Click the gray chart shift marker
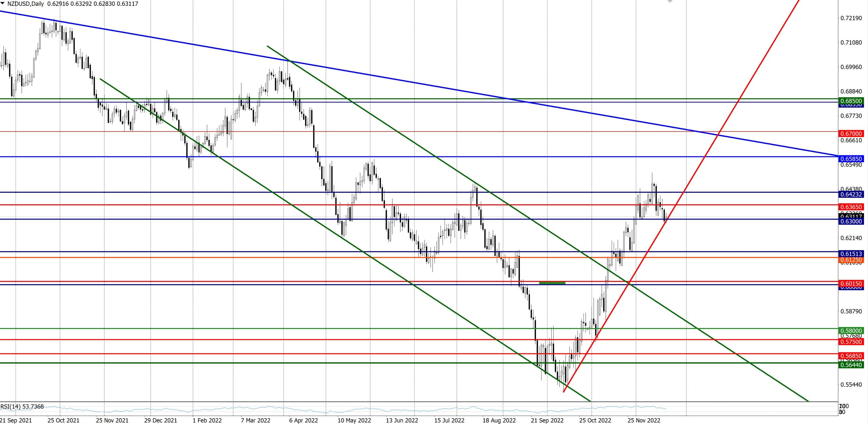The width and height of the screenshot is (868, 424). (670, 1)
